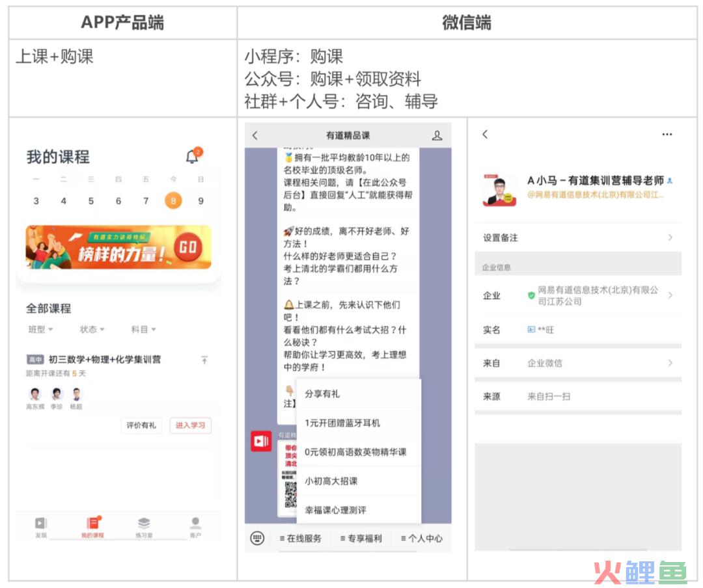Tap the orange GO button on banner
Screen dimensions: 703x588
coord(187,247)
